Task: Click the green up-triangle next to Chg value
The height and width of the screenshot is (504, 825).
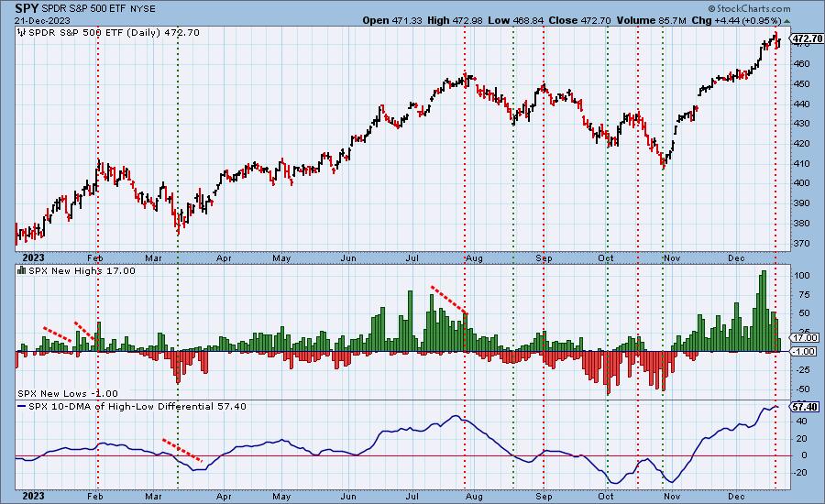Action: 786,21
